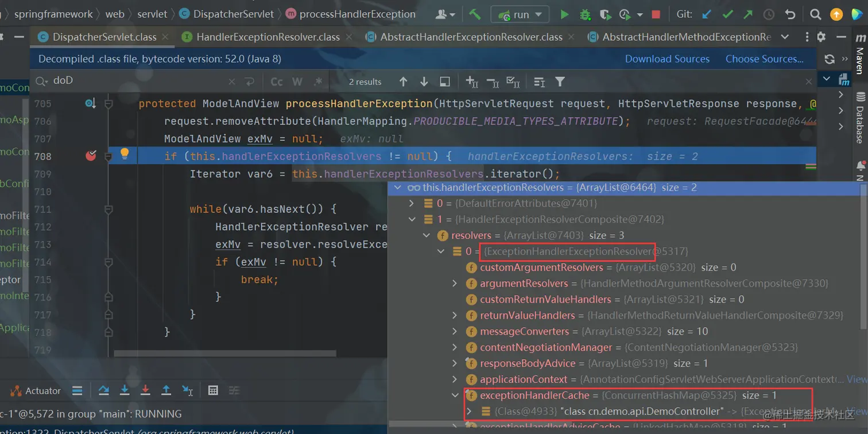Click the Step Out debug icon
868x434 pixels.
166,390
